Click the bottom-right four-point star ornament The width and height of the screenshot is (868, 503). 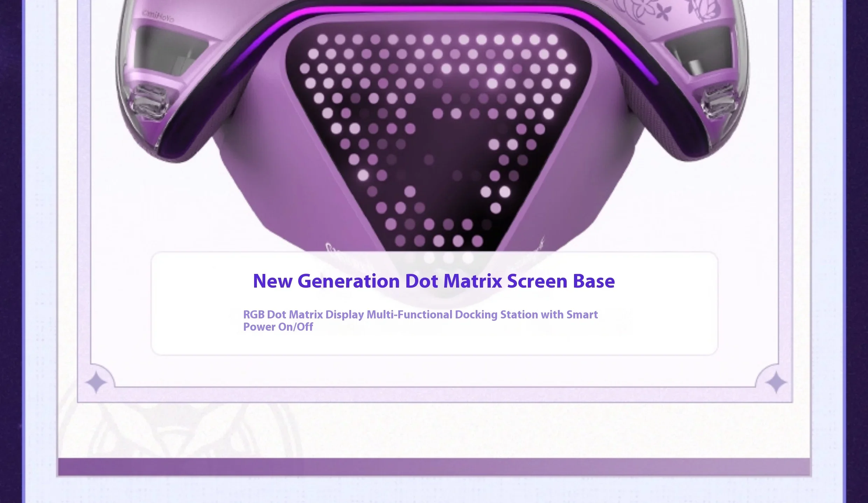[x=776, y=383]
